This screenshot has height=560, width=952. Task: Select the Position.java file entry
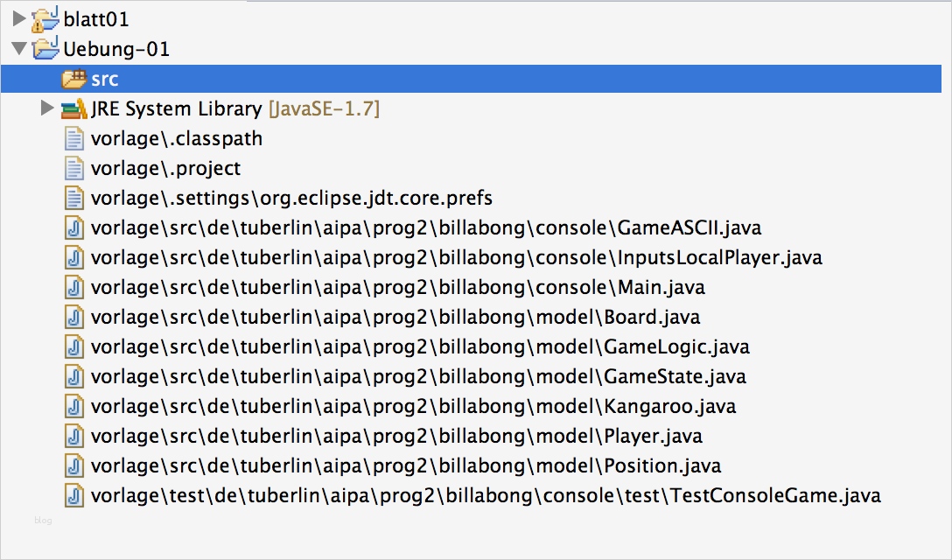tap(406, 465)
